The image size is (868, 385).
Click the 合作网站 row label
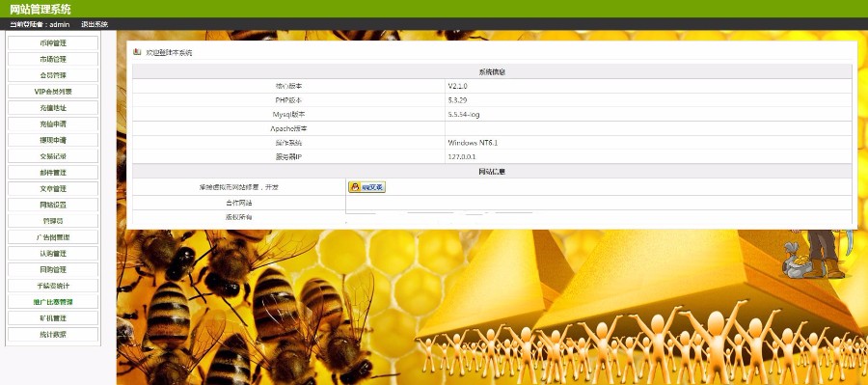238,203
